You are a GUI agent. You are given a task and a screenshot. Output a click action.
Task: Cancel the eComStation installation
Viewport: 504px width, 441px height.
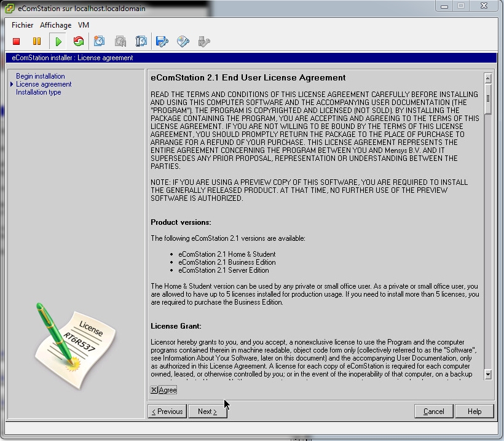(x=433, y=412)
